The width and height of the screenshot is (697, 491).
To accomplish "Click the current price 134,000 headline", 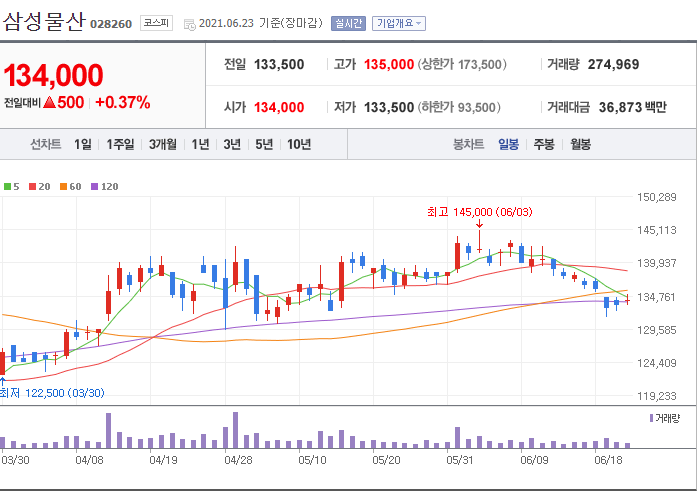I will pyautogui.click(x=53, y=75).
